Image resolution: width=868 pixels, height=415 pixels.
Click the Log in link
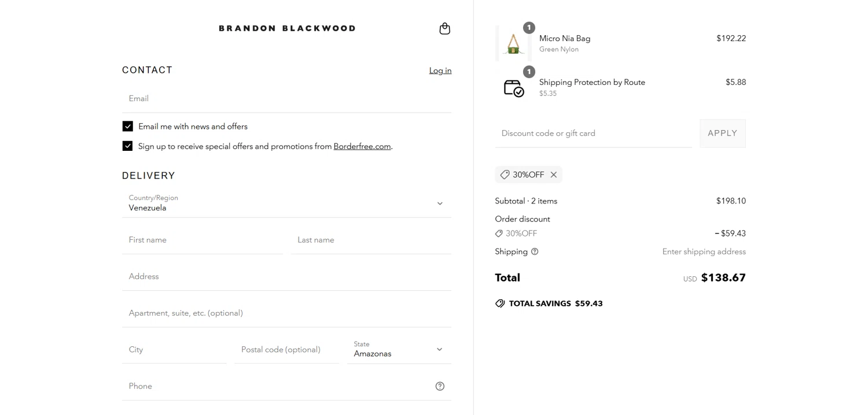pyautogui.click(x=440, y=71)
